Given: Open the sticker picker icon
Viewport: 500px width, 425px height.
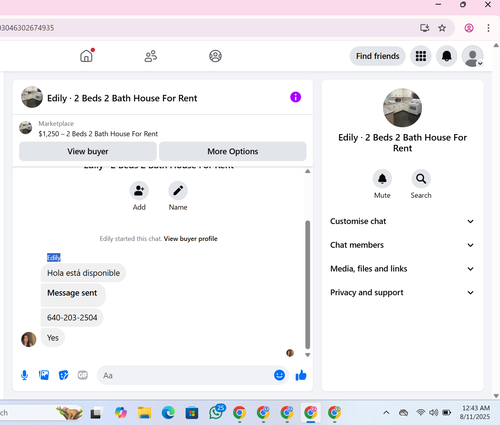Looking at the screenshot, I should 63,375.
